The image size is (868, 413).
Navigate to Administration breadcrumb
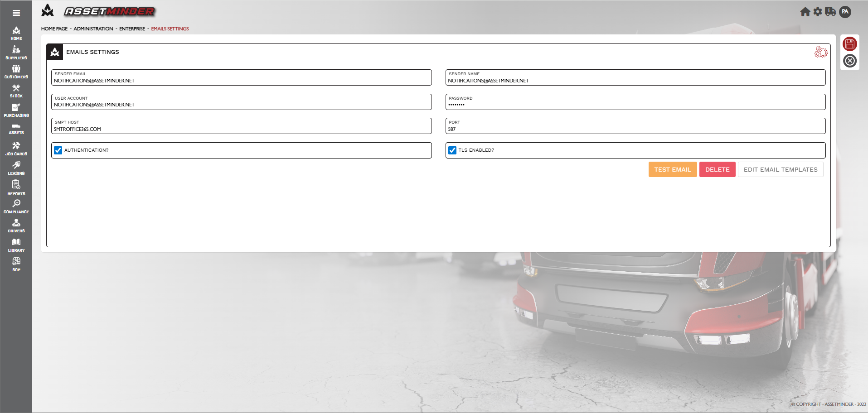click(93, 29)
